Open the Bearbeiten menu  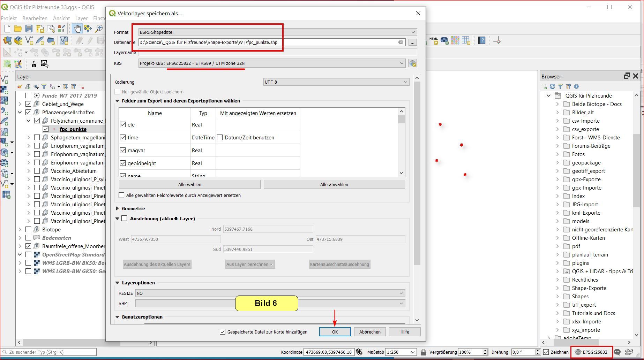click(x=35, y=18)
